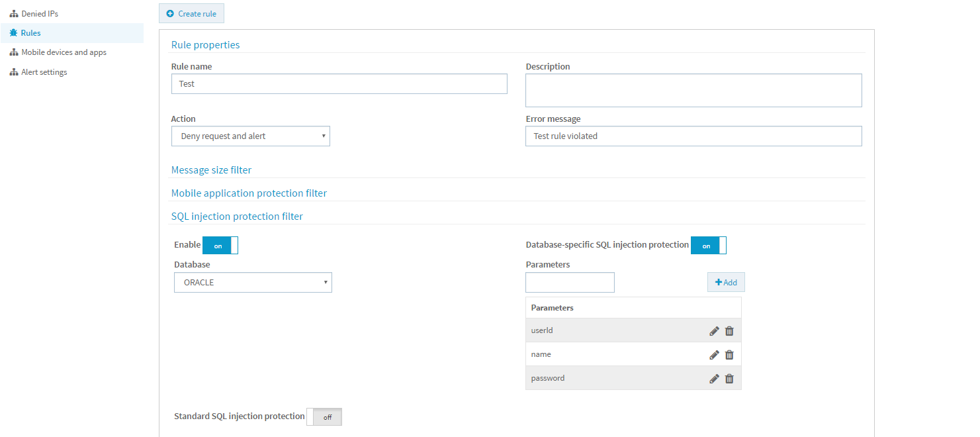
Task: Click the pencil icon for password parameter
Action: coord(714,377)
